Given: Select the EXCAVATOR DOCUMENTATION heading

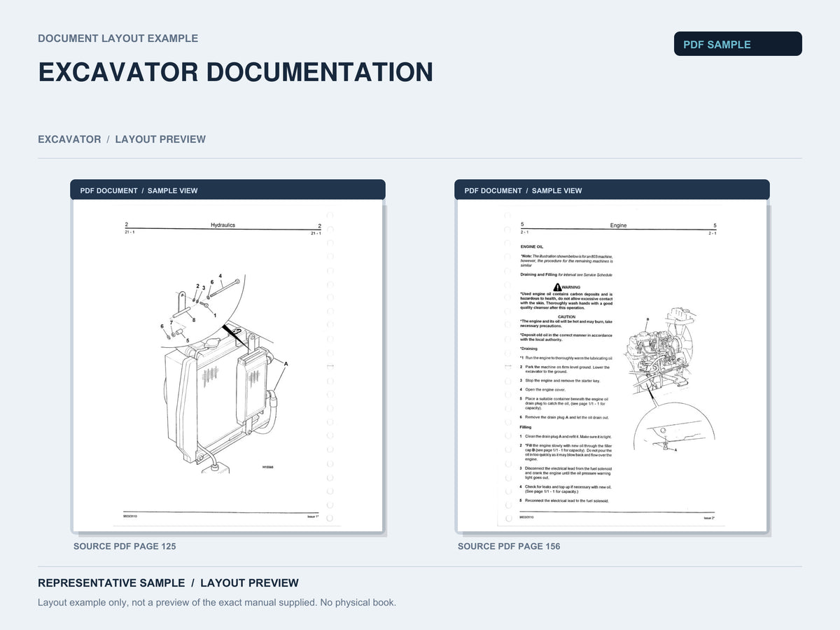Looking at the screenshot, I should coord(235,72).
